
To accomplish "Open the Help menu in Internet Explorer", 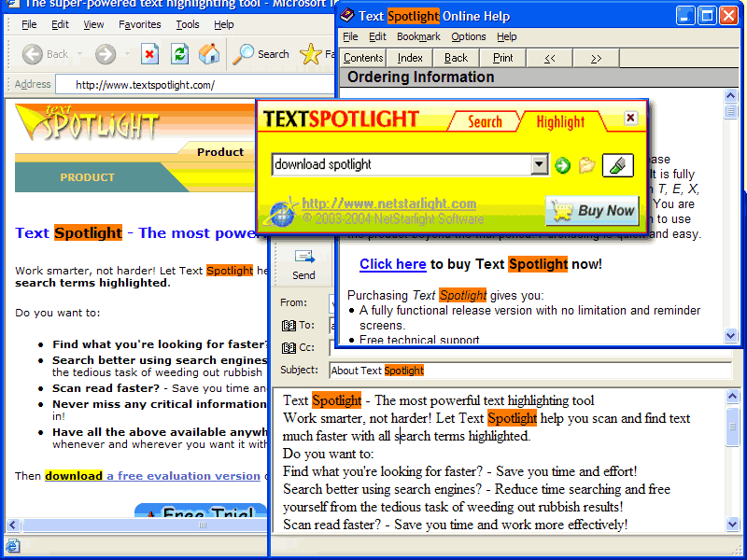I will [x=223, y=24].
